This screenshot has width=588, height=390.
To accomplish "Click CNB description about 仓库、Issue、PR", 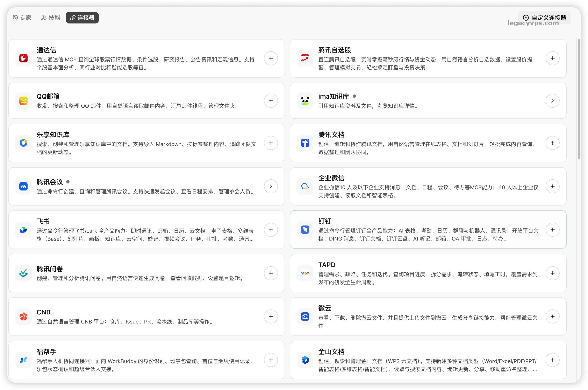I will [x=126, y=321].
